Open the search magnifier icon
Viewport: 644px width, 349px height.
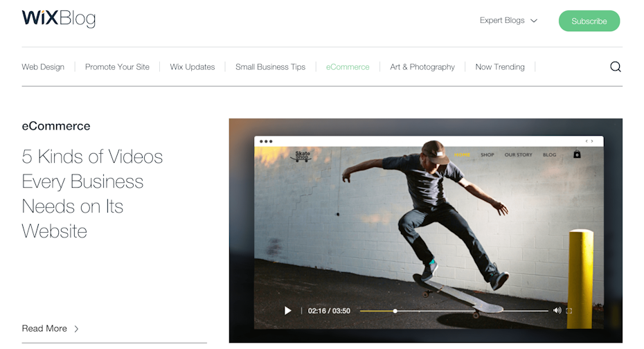coord(615,67)
